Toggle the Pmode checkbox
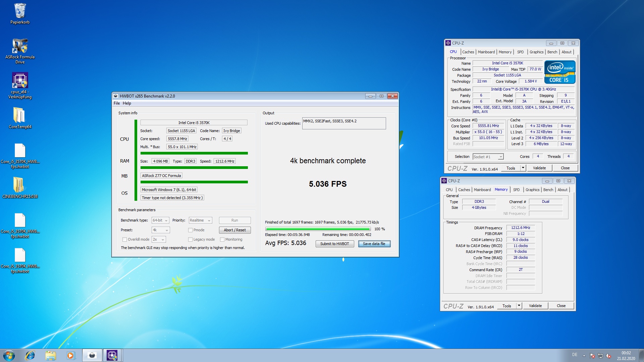 191,230
